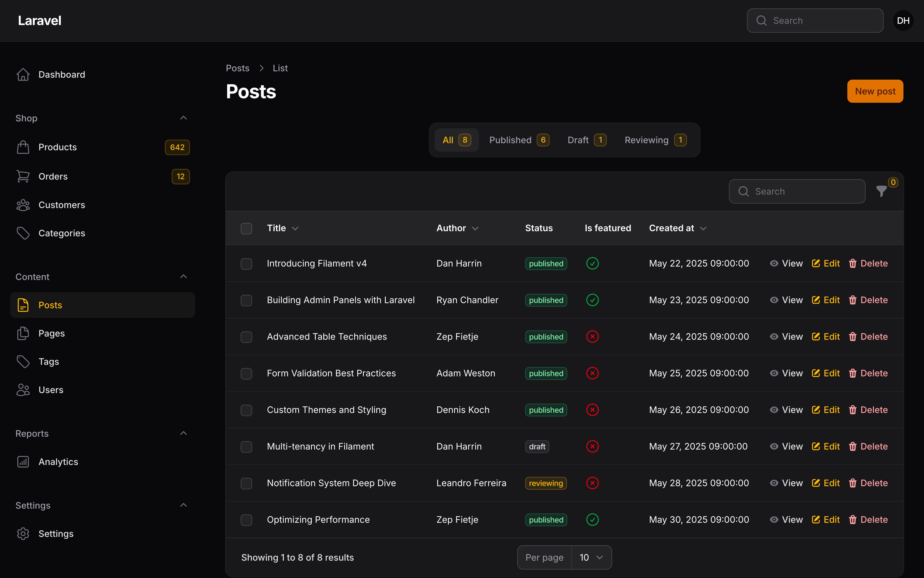Click the New post button
The width and height of the screenshot is (924, 578).
(875, 91)
